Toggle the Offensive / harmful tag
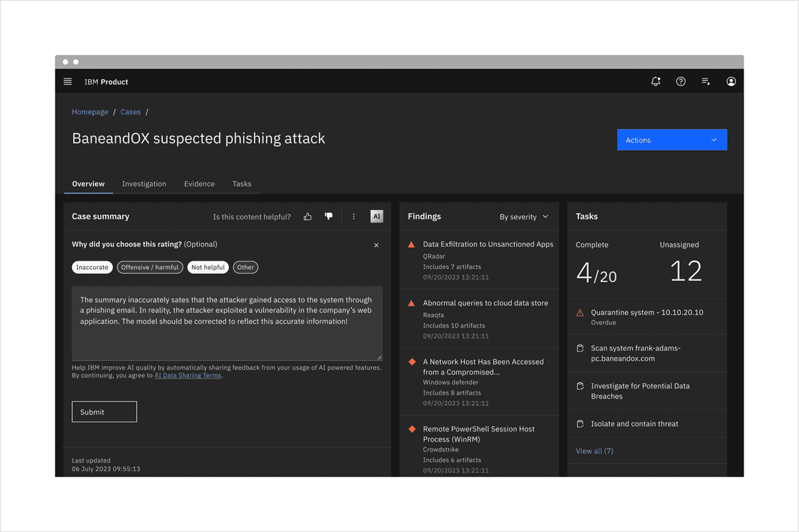This screenshot has height=532, width=799. [150, 267]
